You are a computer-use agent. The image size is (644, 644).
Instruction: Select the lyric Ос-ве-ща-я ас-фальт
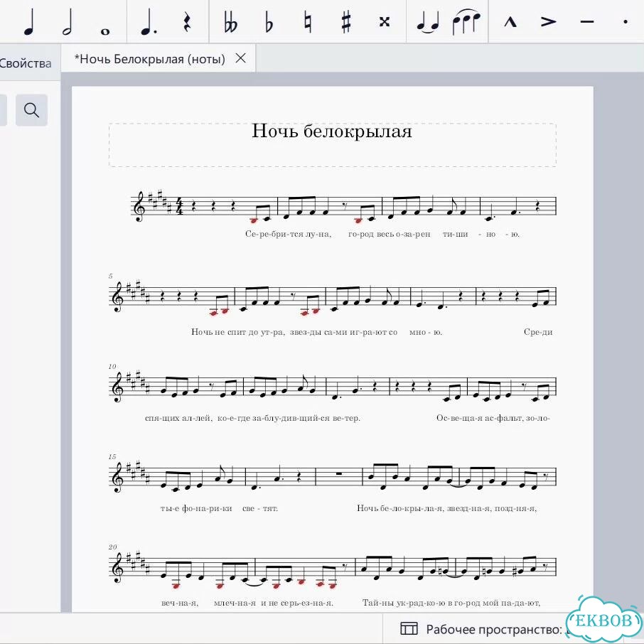480,418
